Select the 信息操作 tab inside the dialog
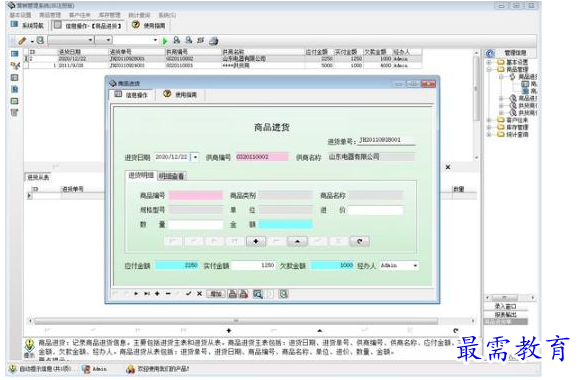This screenshot has width=578, height=380. tap(131, 95)
